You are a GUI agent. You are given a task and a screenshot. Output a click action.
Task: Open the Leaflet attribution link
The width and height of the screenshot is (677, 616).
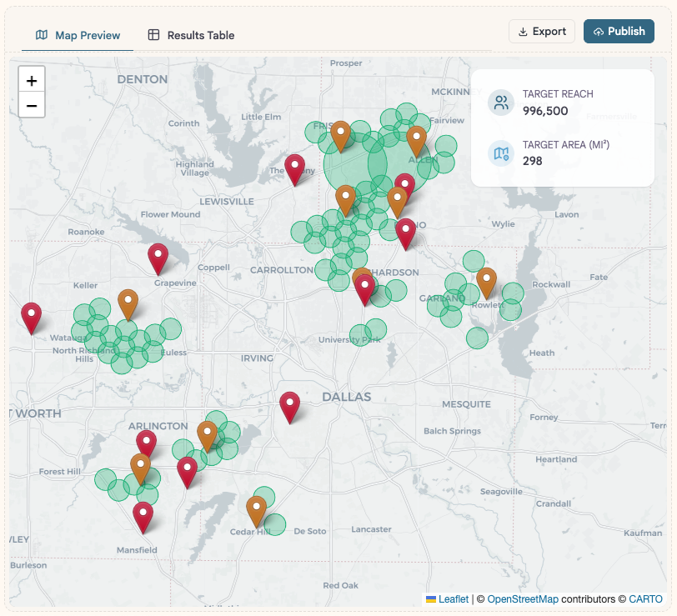[453, 598]
